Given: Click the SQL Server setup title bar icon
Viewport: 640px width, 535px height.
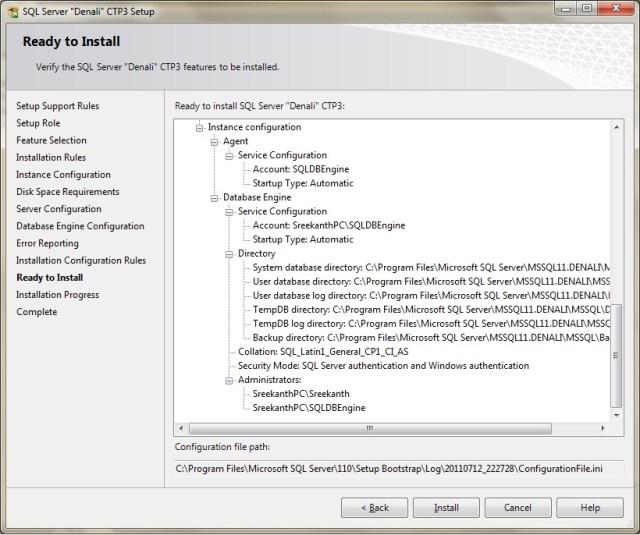Looking at the screenshot, I should pos(12,9).
